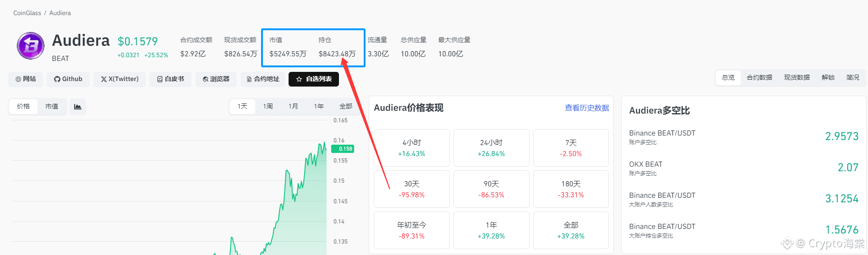868x255 pixels.
Task: Click OKX BEAT ratio value 2.07
Action: [848, 168]
